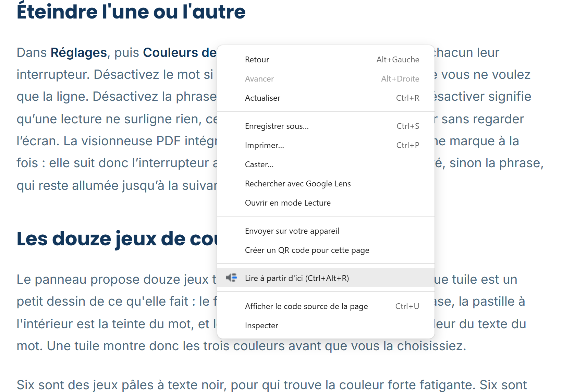Choose Envoyer sur votre appareil
This screenshot has width=562, height=392.
pos(326,231)
